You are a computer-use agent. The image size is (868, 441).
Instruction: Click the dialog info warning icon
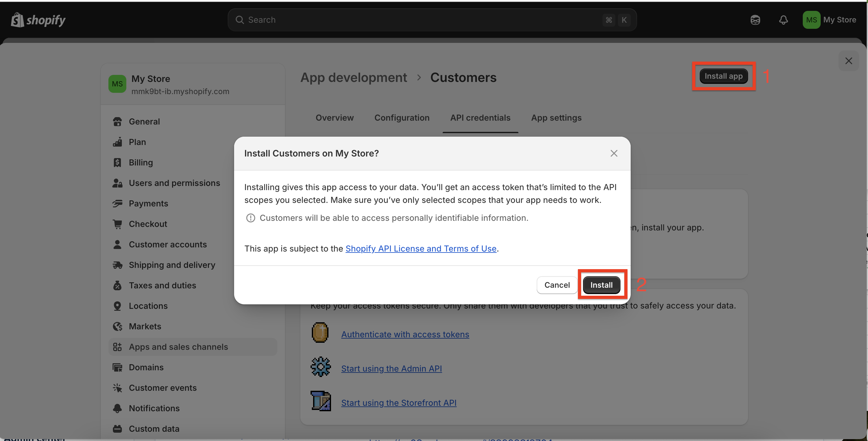[250, 218]
